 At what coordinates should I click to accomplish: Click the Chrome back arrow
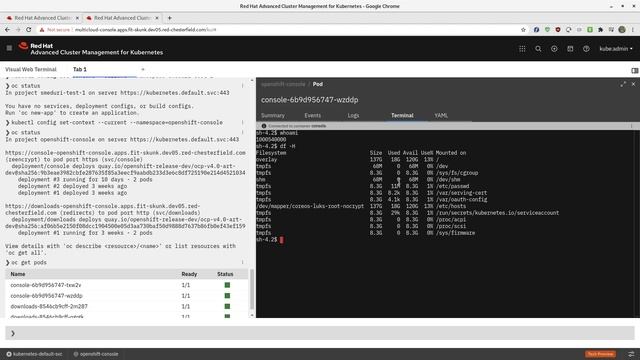coord(7,29)
